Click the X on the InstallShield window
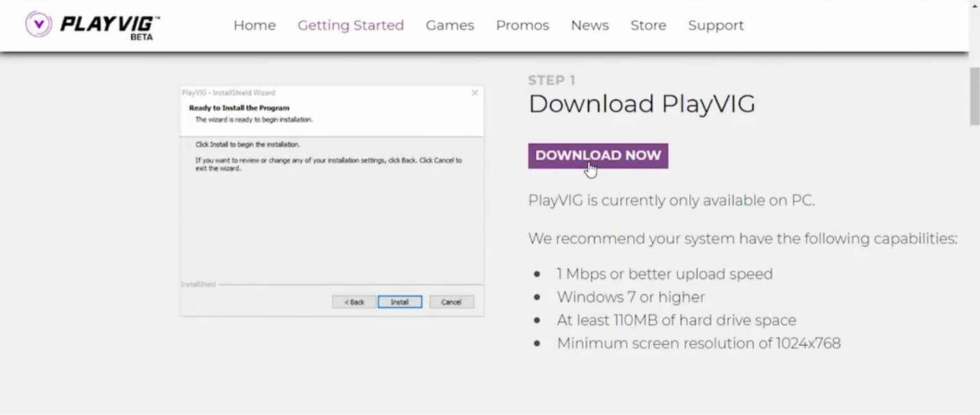The height and width of the screenshot is (415, 980). pos(474,92)
